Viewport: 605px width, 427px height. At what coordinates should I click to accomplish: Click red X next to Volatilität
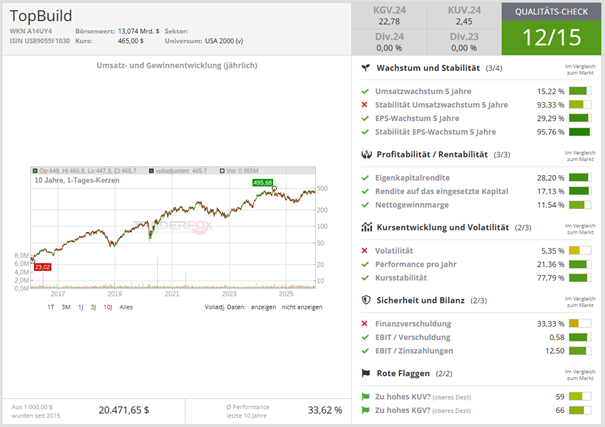tap(364, 251)
